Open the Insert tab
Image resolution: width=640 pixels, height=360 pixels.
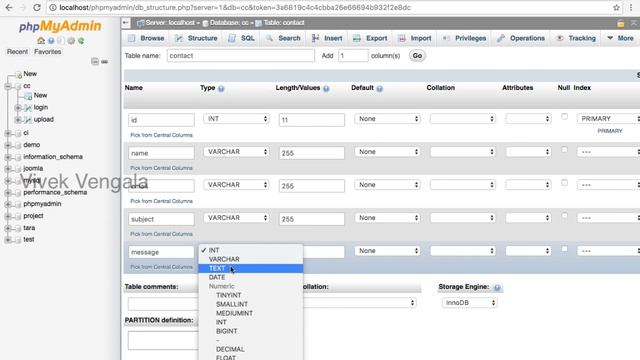click(x=327, y=38)
